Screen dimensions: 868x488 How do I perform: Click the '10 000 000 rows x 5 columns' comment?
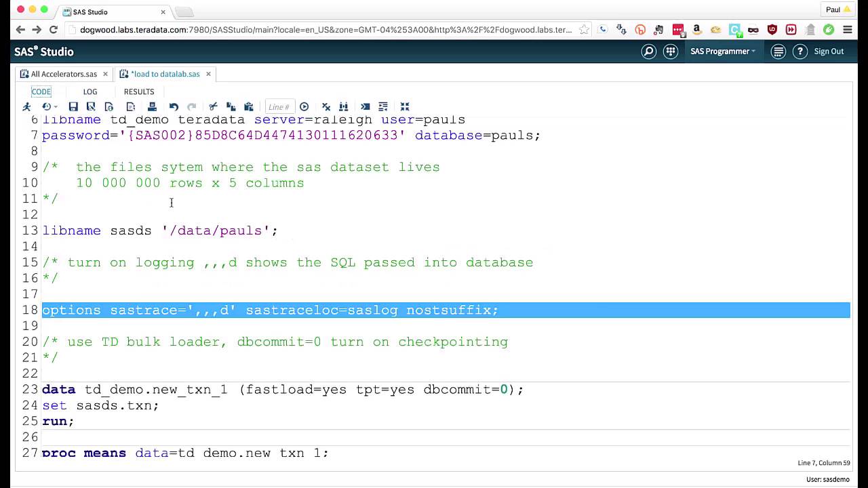(190, 183)
